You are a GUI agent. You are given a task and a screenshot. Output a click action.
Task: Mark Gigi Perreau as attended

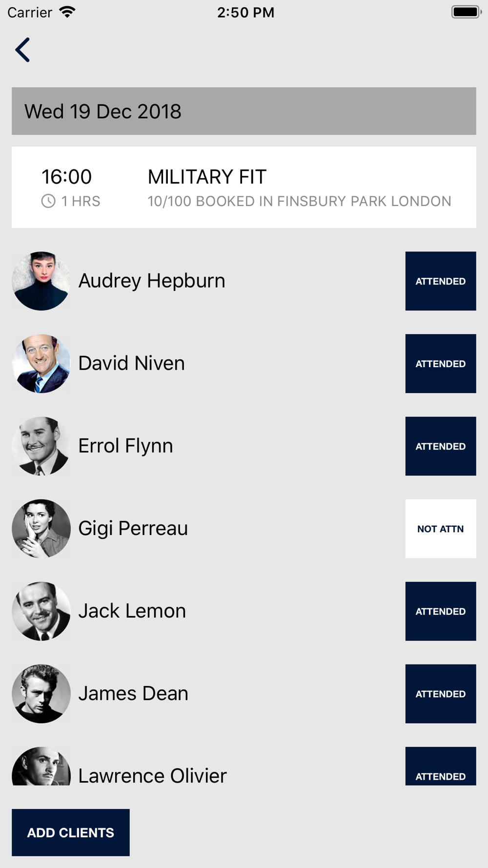point(440,529)
